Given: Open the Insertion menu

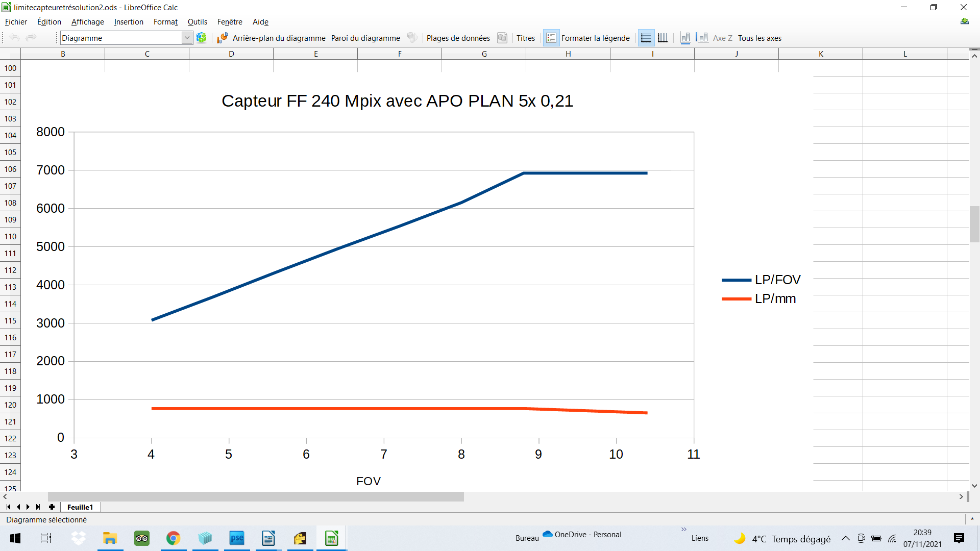Looking at the screenshot, I should click(x=129, y=22).
